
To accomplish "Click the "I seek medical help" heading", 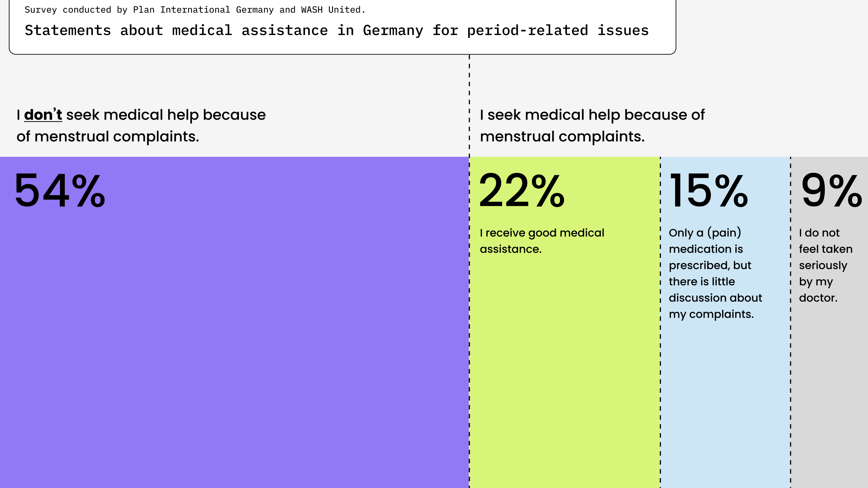I will [592, 115].
